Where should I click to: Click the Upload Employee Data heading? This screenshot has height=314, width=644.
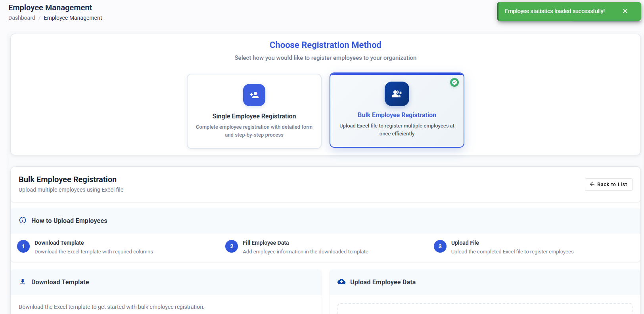(383, 282)
